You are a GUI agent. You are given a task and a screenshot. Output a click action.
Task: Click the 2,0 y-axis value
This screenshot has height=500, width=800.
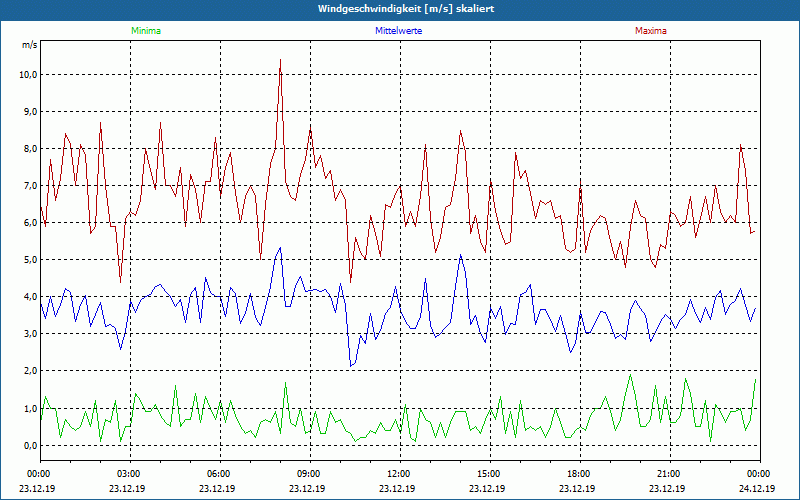(x=30, y=371)
